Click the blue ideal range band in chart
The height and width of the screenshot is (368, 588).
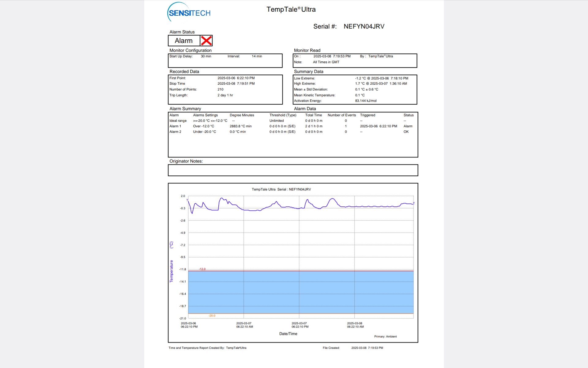tap(301, 292)
